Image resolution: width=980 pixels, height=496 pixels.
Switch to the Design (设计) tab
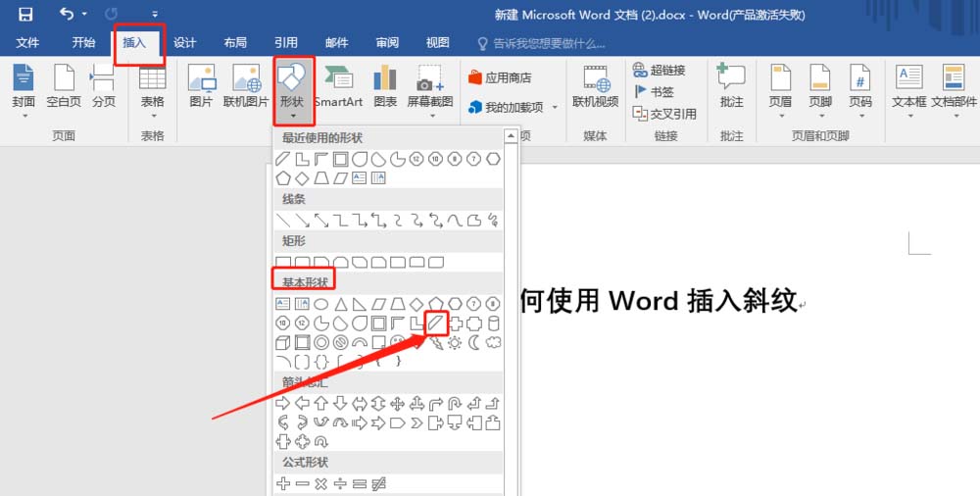(184, 43)
